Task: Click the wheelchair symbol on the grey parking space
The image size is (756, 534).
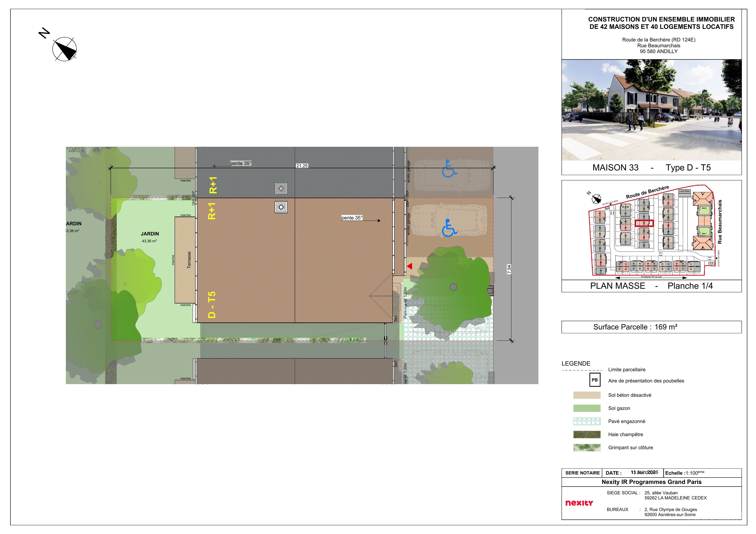Action: click(x=449, y=169)
